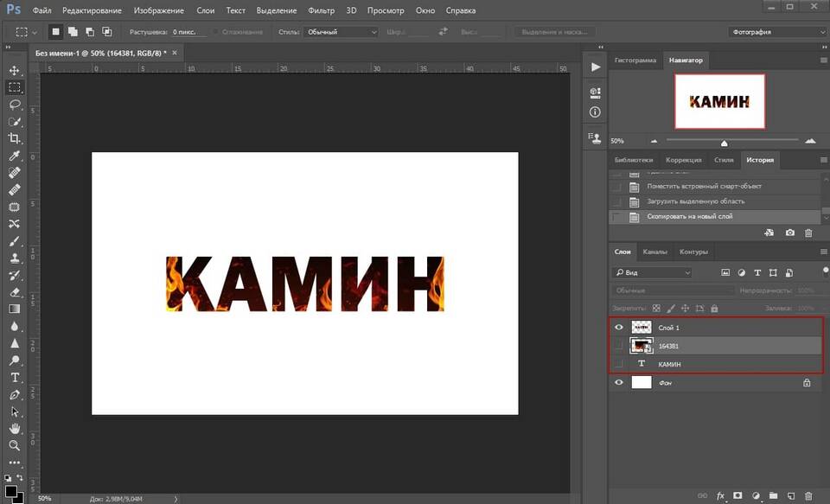830x504 pixels.
Task: Select the Sharpen triangle tool
Action: 15,343
